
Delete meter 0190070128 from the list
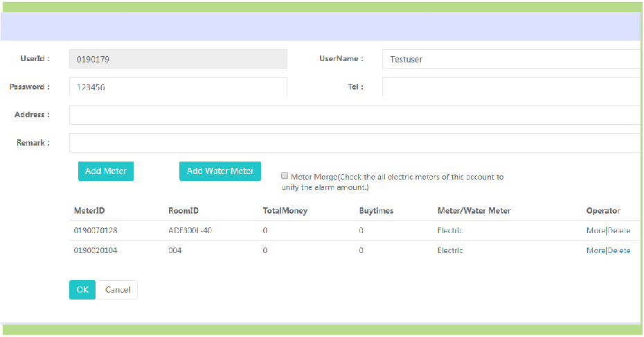[x=619, y=231]
